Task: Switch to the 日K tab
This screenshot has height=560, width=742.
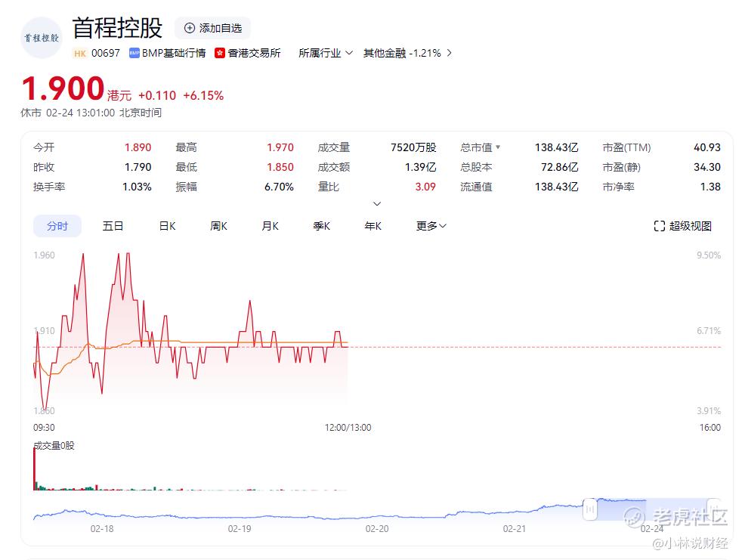Action: point(167,226)
